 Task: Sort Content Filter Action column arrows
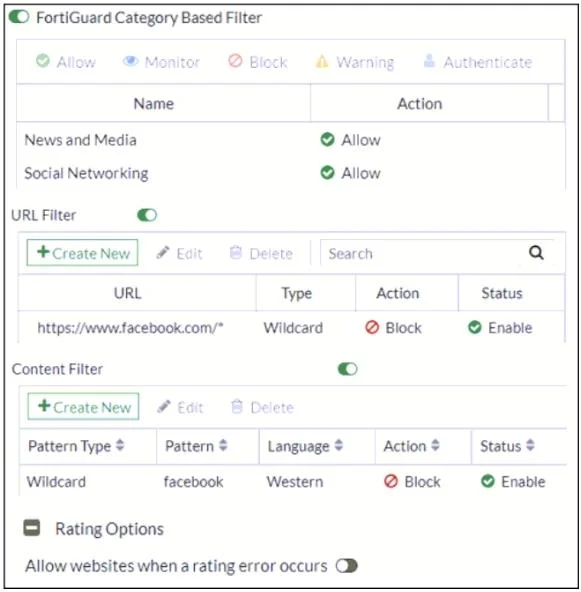tap(435, 445)
